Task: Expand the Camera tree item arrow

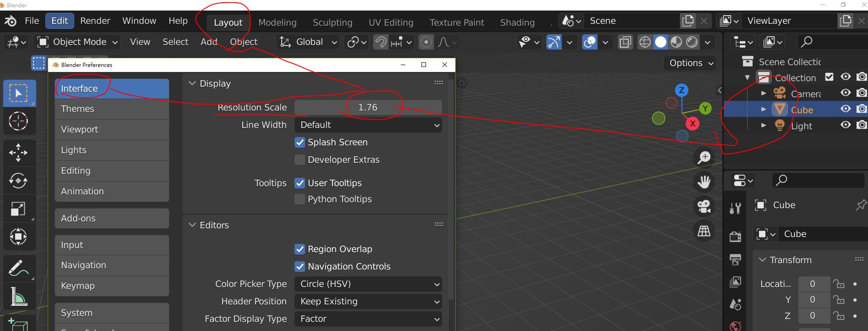Action: tap(763, 94)
